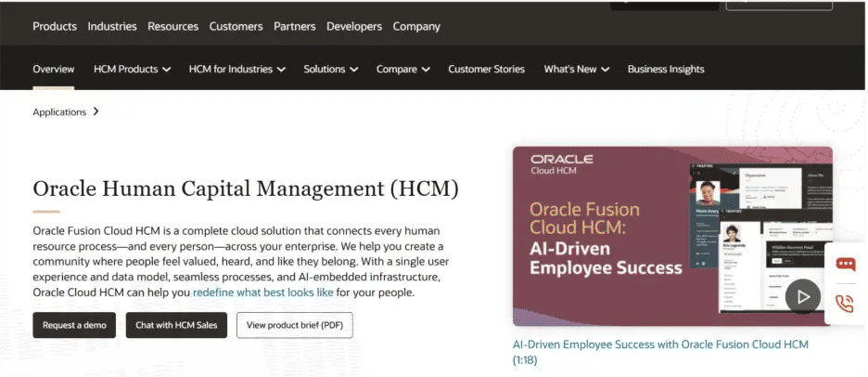
Task: Click the phone call icon
Action: 845,303
